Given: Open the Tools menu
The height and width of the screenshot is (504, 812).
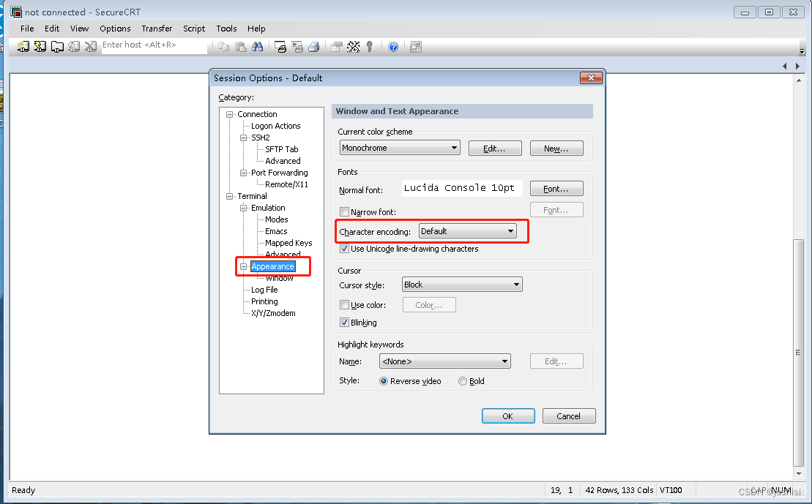Looking at the screenshot, I should tap(226, 29).
